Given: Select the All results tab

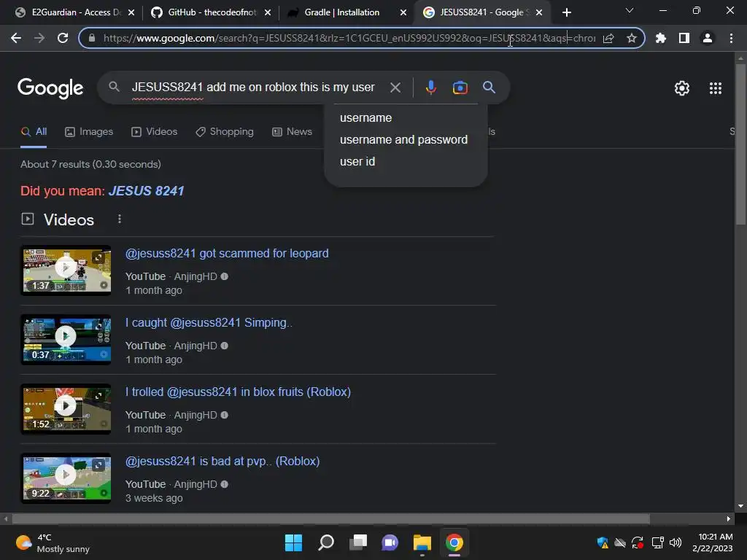Looking at the screenshot, I should coord(34,132).
